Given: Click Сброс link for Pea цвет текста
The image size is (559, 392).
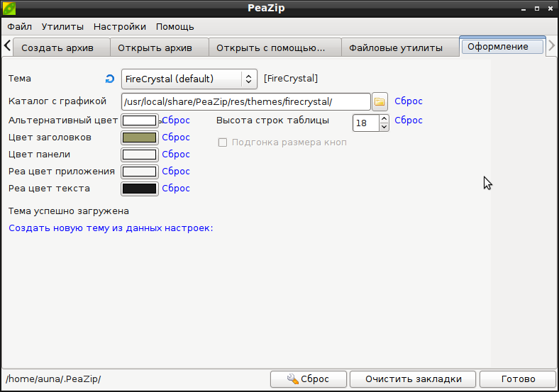Looking at the screenshot, I should point(176,188).
